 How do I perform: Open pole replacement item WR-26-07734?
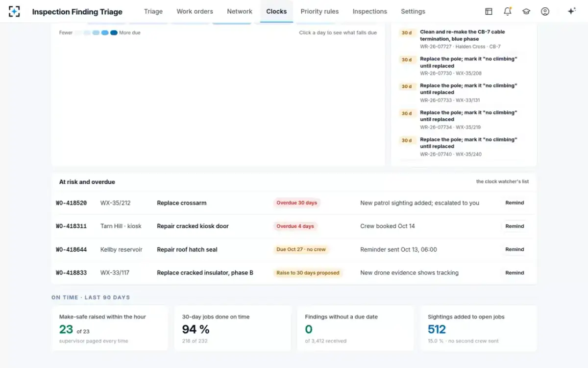pyautogui.click(x=464, y=120)
